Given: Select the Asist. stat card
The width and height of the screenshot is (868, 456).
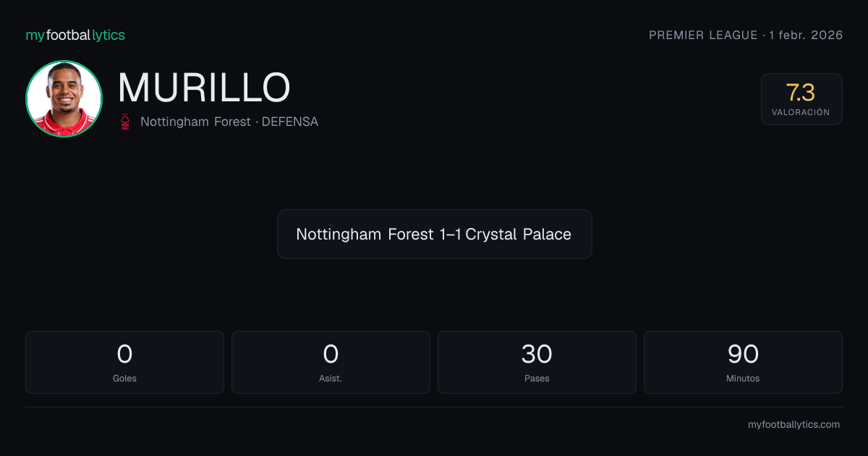Looking at the screenshot, I should [331, 362].
